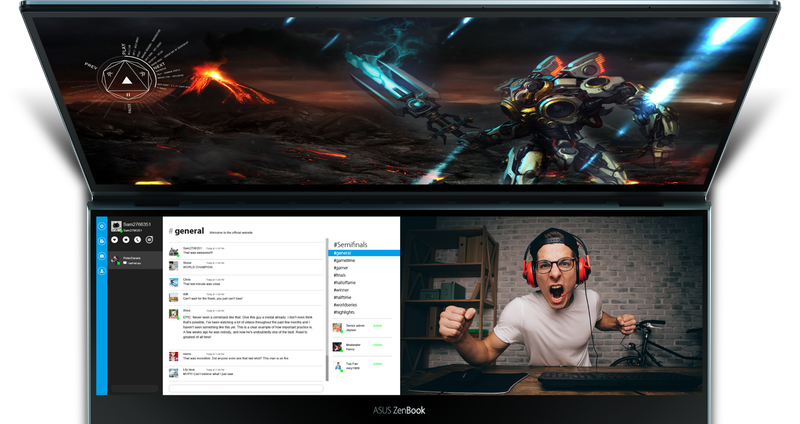Viewport: 800px width, 424px height.
Task: Click the Sam2766351 user avatar
Action: [x=116, y=226]
